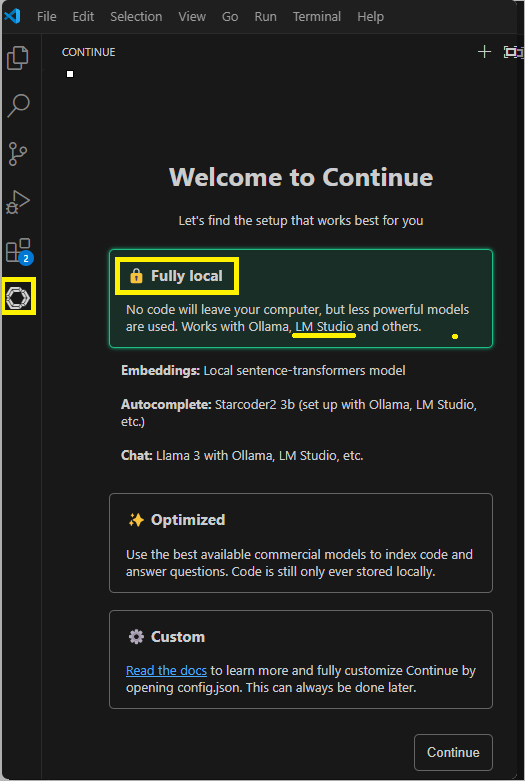The height and width of the screenshot is (781, 525).
Task: Open the Explorer view in activity bar
Action: pos(18,58)
